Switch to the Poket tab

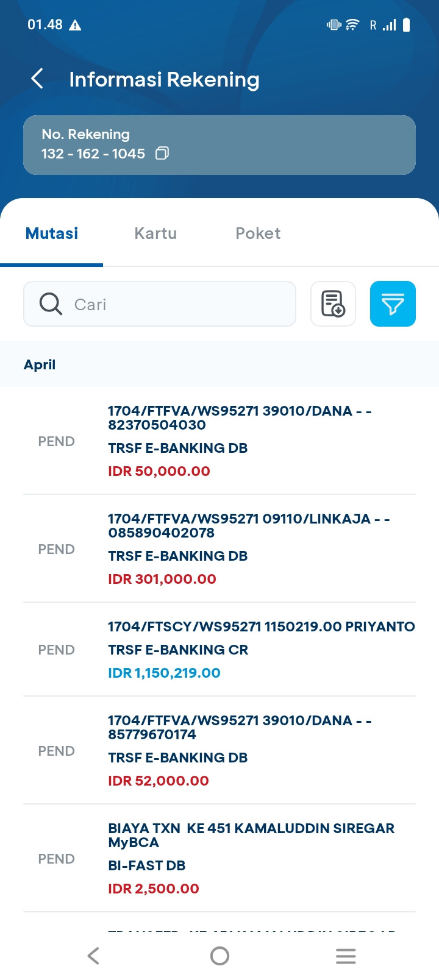[x=258, y=233]
